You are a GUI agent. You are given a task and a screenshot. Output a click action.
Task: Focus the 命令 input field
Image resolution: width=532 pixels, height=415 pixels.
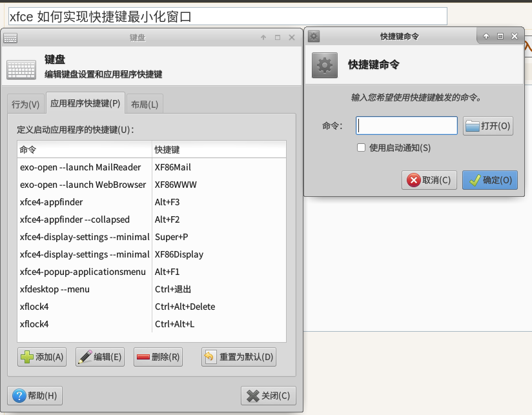pyautogui.click(x=407, y=126)
